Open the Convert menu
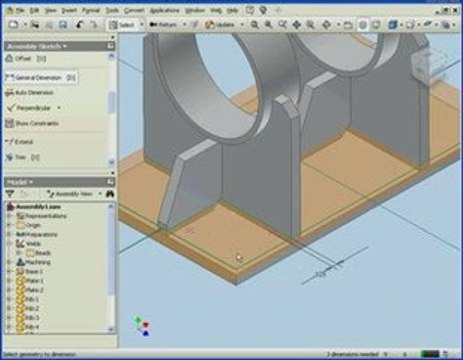Screen dimensions: 463x360 tap(134, 11)
